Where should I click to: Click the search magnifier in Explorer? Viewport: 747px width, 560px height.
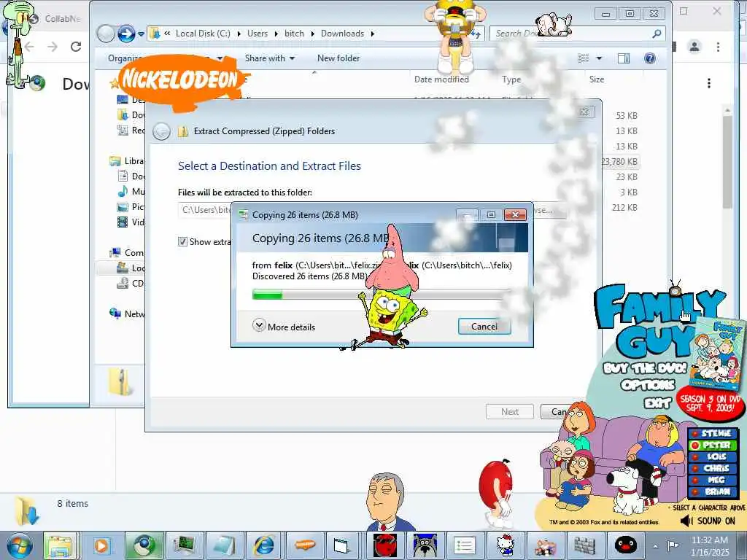coord(657,34)
